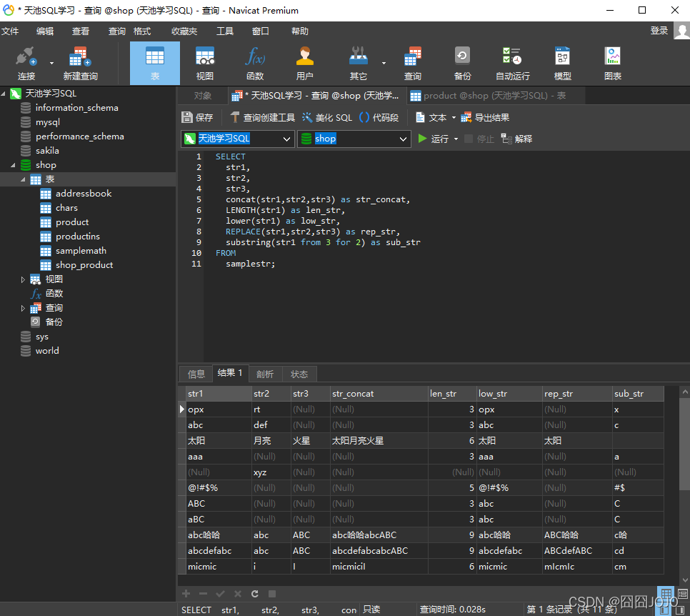Click the 自动运行 (Automation) toolbar icon
Viewport: 690px width, 616px height.
click(x=512, y=57)
